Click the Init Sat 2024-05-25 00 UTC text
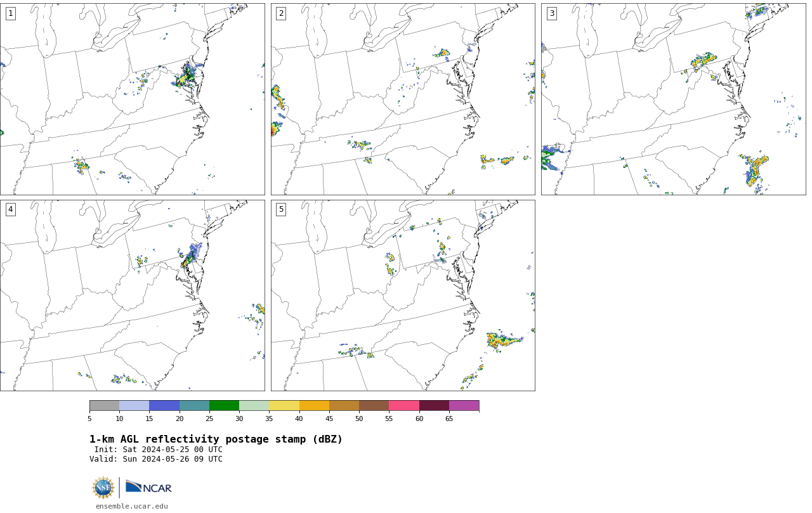 tap(159, 450)
